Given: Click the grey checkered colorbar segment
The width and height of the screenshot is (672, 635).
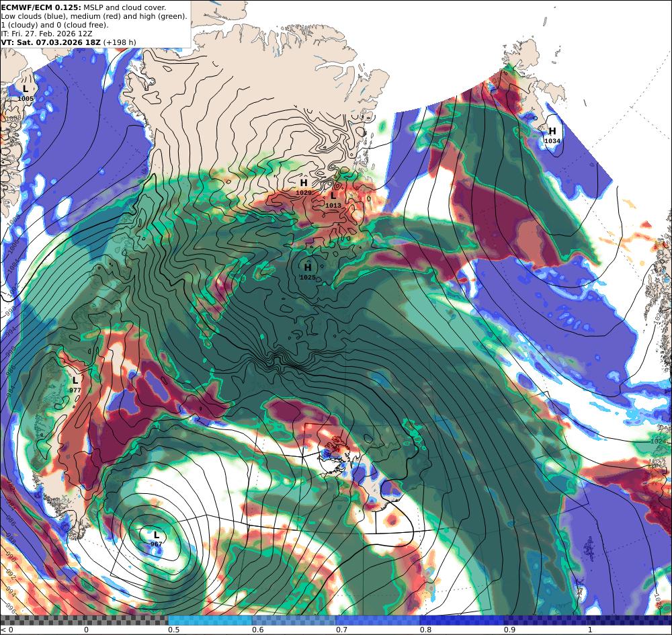Looking at the screenshot, I should point(84,620).
